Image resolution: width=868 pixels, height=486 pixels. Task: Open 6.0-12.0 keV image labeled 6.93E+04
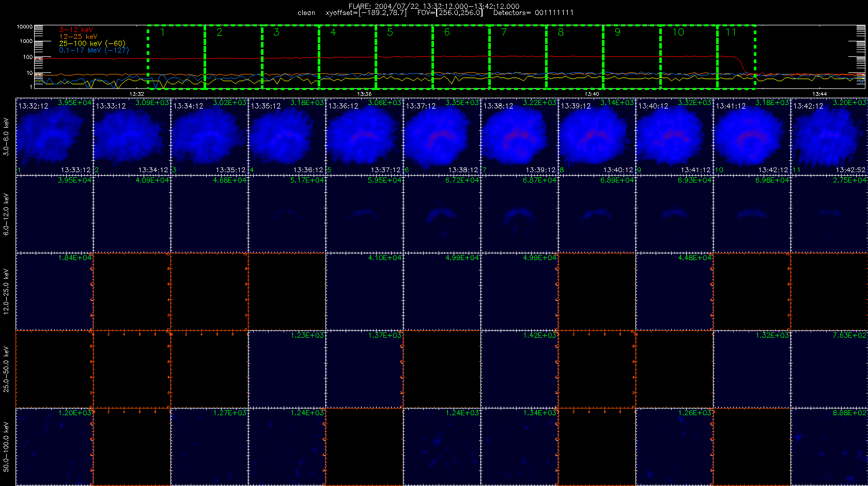coord(674,214)
